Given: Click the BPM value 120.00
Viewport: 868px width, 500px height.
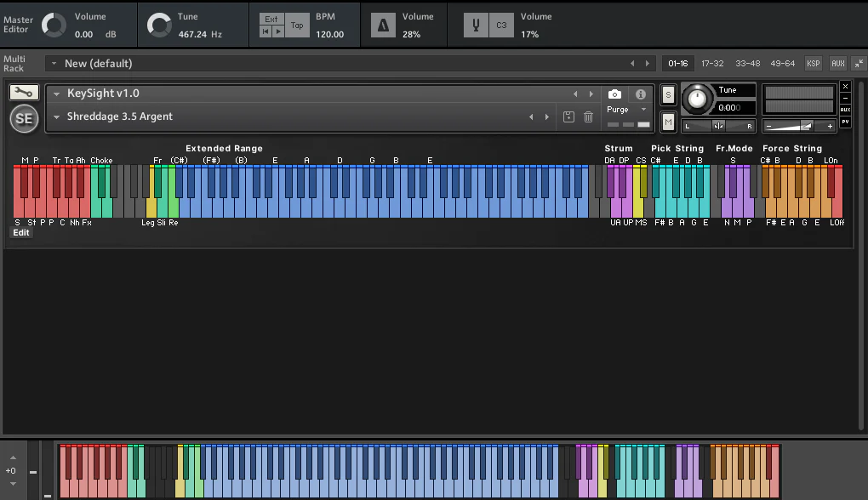Looking at the screenshot, I should (x=330, y=34).
